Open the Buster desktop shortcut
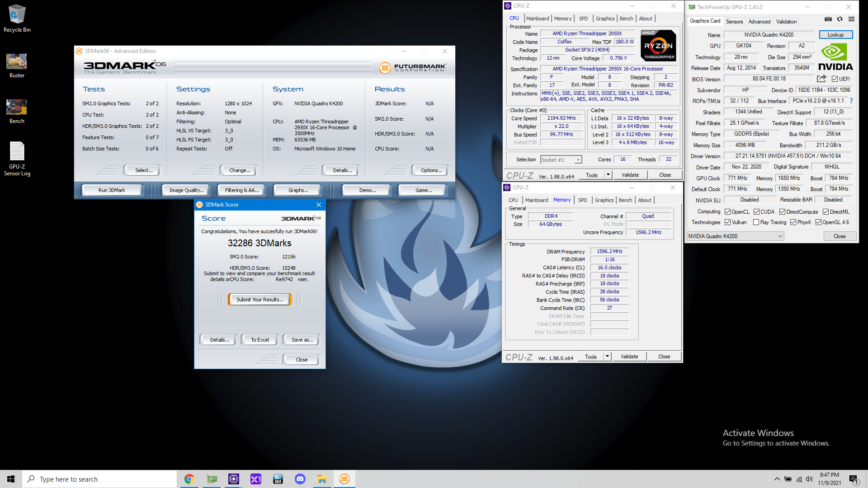The image size is (868, 488). point(17,66)
